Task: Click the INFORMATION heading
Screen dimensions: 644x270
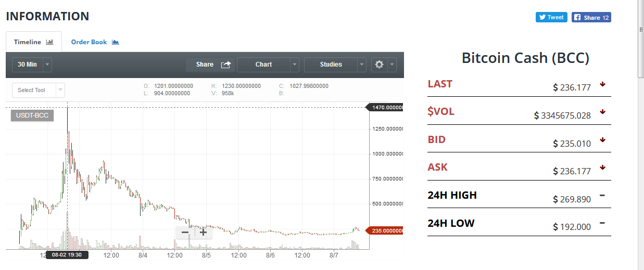Action: 47,16
